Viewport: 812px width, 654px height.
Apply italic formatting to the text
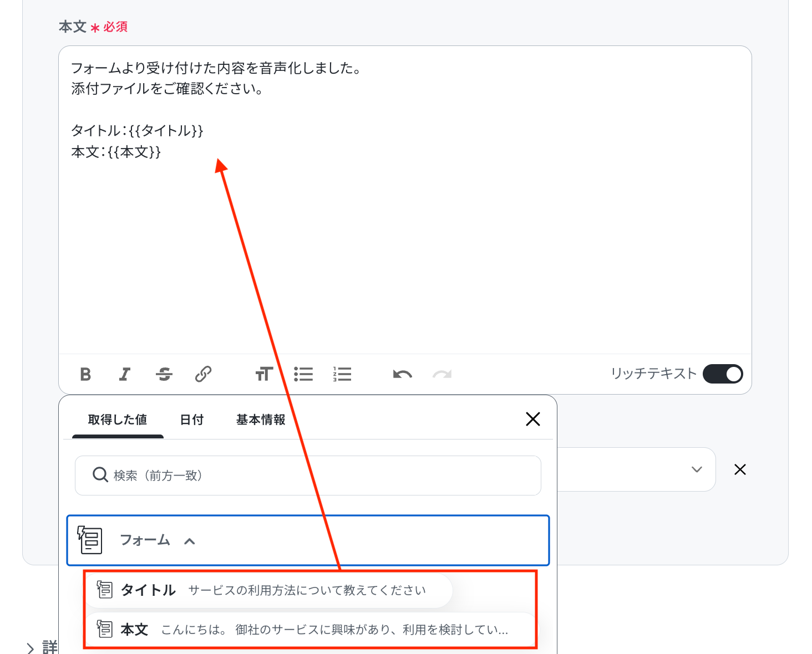125,374
